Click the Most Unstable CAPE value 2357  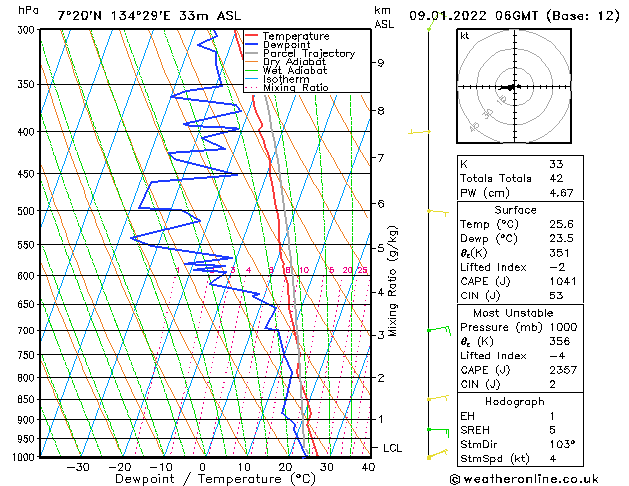[x=563, y=370]
